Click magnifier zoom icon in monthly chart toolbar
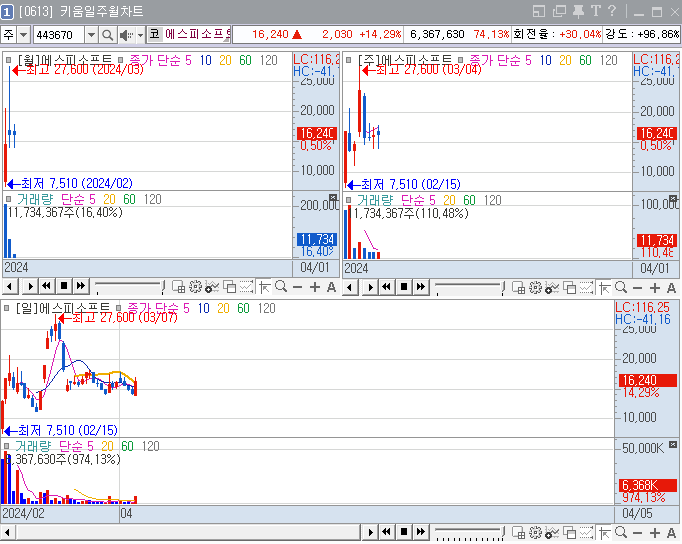Screen dimensions: 682x544 [x=281, y=287]
